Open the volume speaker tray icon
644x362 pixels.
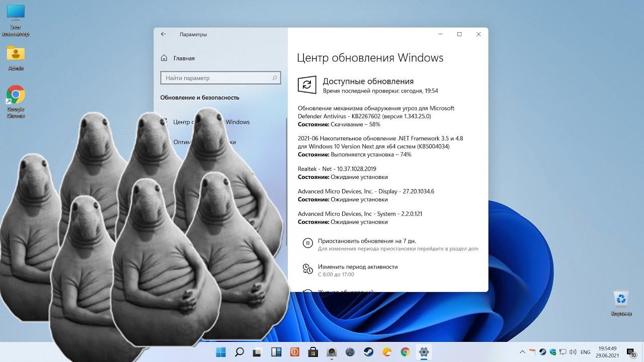coord(572,352)
